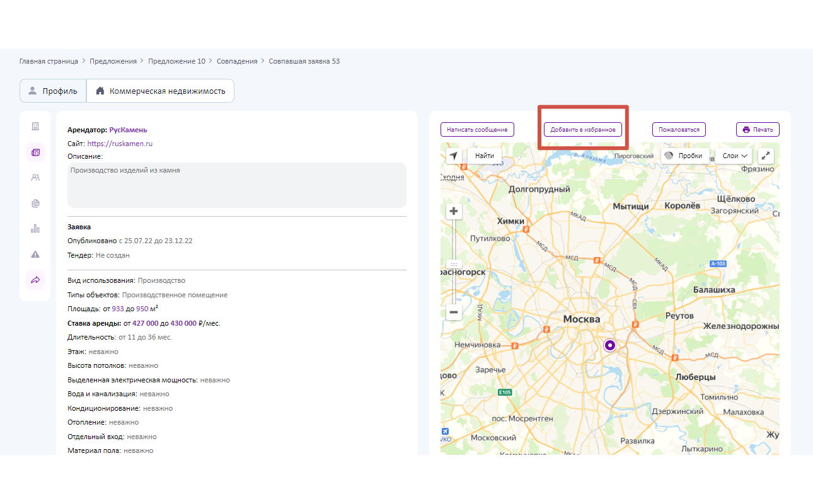The width and height of the screenshot is (813, 504).
Task: Click the Опубликовано dates line
Action: pos(130,241)
